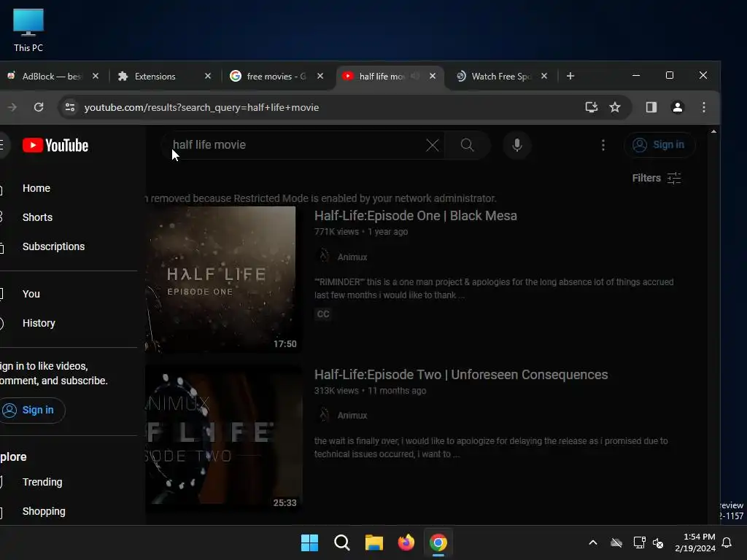Open the clock showing 1:54 PM
Screen dimensions: 747x560
point(695,542)
